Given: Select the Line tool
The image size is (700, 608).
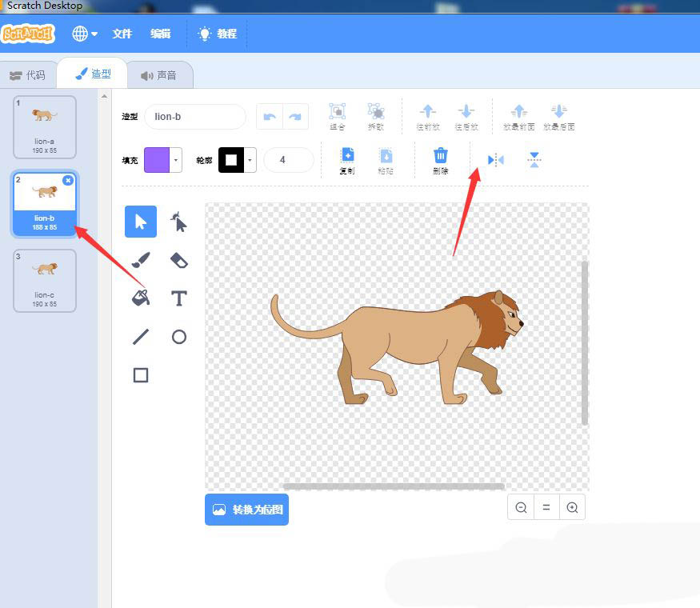Looking at the screenshot, I should coord(141,337).
